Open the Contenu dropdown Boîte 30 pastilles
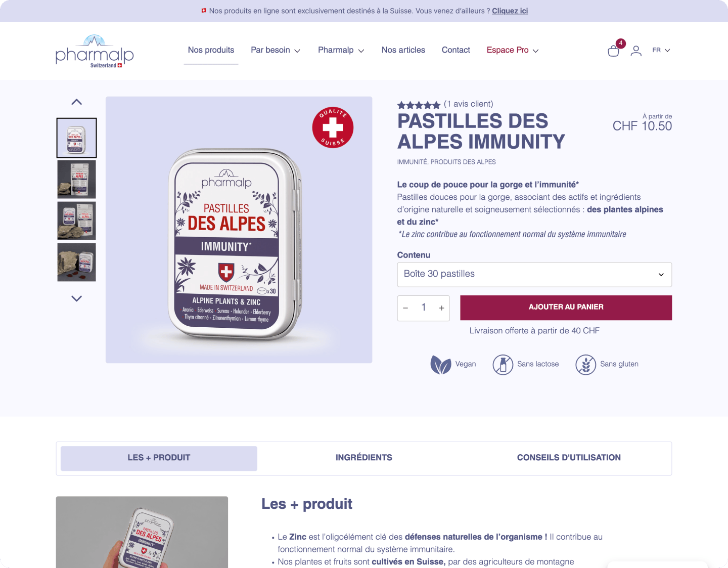Screen dimensions: 728x568 coord(534,275)
